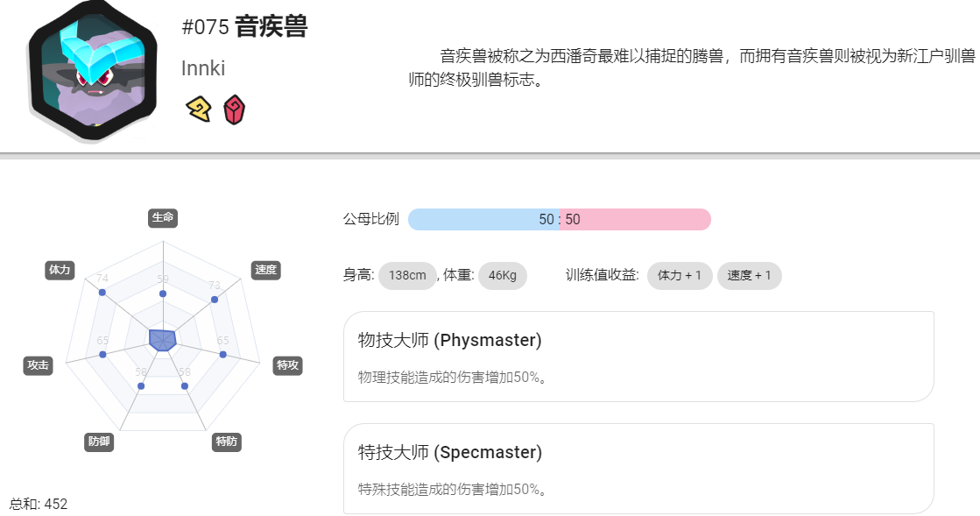This screenshot has width=980, height=516.
Task: Click the pink female ratio bar
Action: click(x=636, y=220)
